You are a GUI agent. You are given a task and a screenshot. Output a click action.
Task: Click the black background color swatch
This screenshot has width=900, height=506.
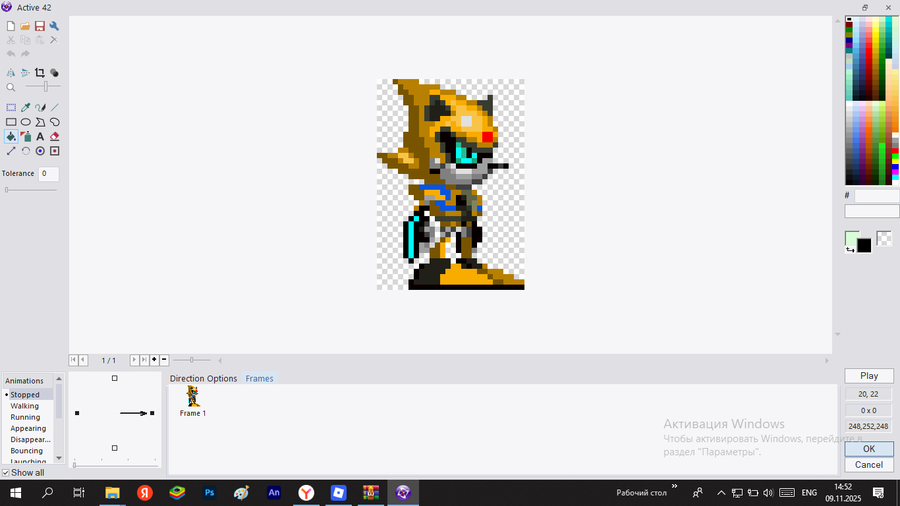pos(864,246)
